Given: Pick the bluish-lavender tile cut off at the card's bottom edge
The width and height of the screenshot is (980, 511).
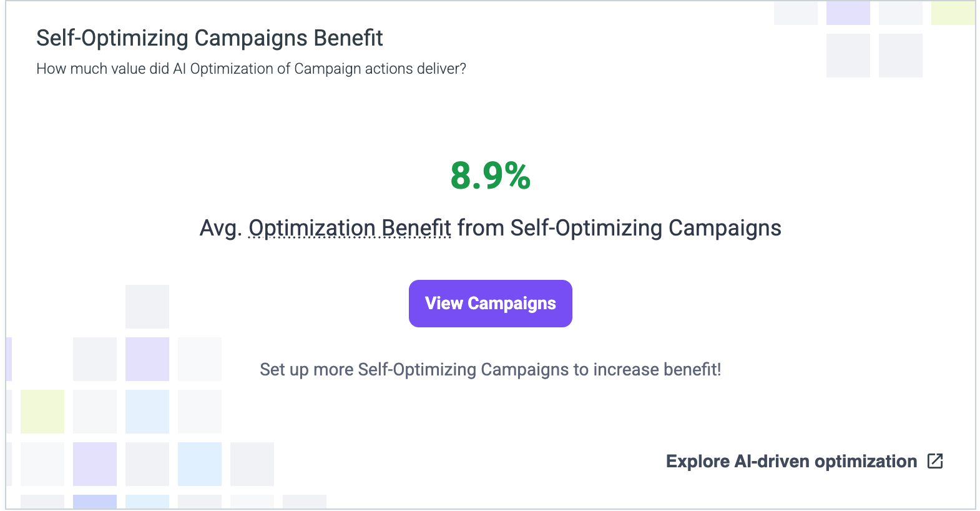Looking at the screenshot, I should [95, 502].
